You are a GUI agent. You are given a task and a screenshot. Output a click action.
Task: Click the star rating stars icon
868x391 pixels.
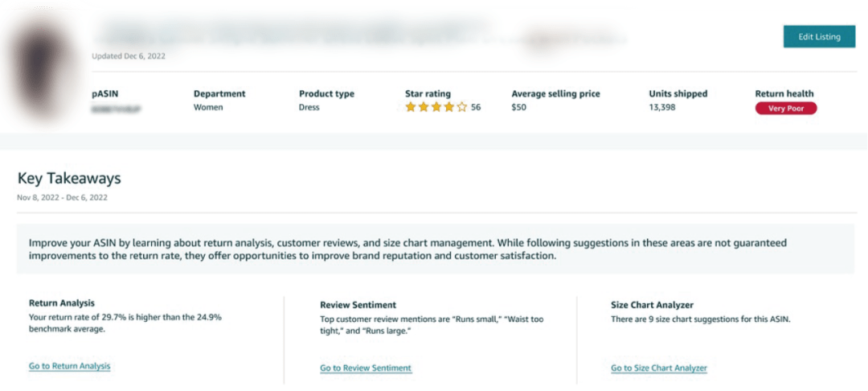pos(436,107)
